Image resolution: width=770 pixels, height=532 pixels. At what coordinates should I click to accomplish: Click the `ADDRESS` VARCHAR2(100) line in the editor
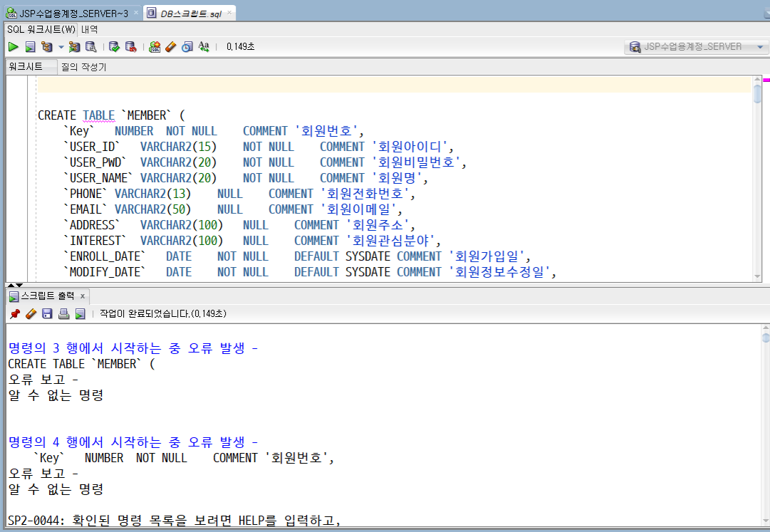(x=239, y=225)
